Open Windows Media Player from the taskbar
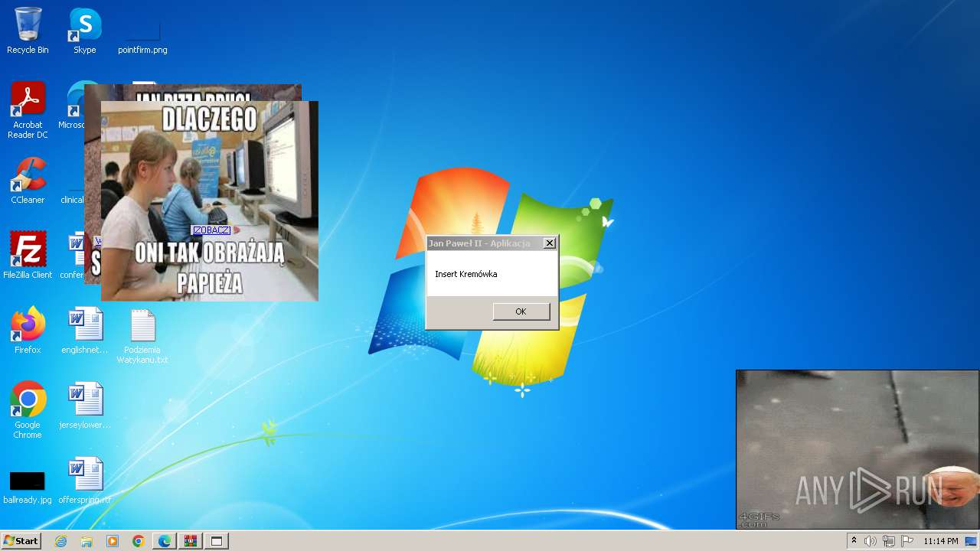The image size is (980, 551). pos(113,541)
